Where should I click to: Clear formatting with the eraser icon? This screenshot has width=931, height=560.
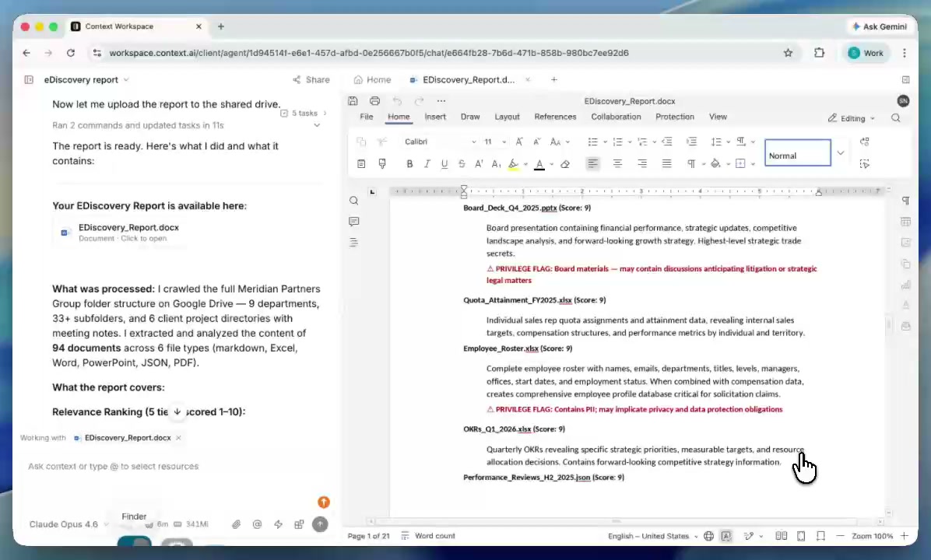click(565, 164)
